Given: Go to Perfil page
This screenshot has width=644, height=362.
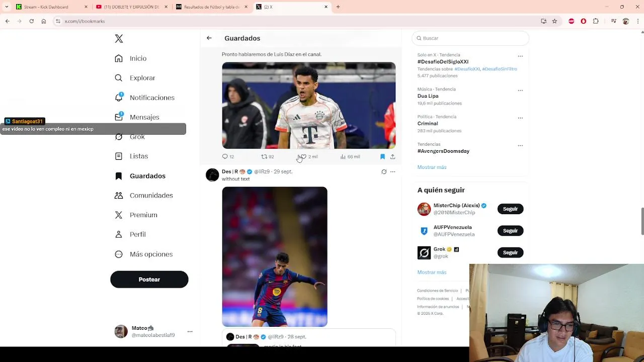Looking at the screenshot, I should click(130, 234).
